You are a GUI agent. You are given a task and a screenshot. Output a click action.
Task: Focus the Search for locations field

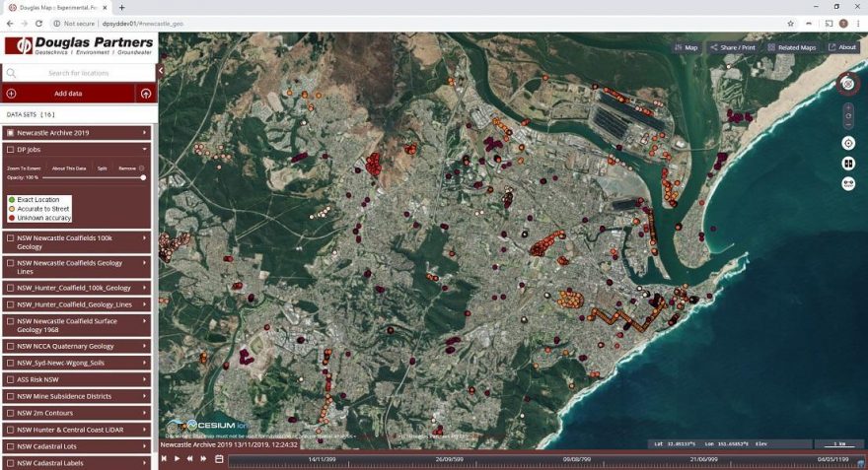[79, 73]
